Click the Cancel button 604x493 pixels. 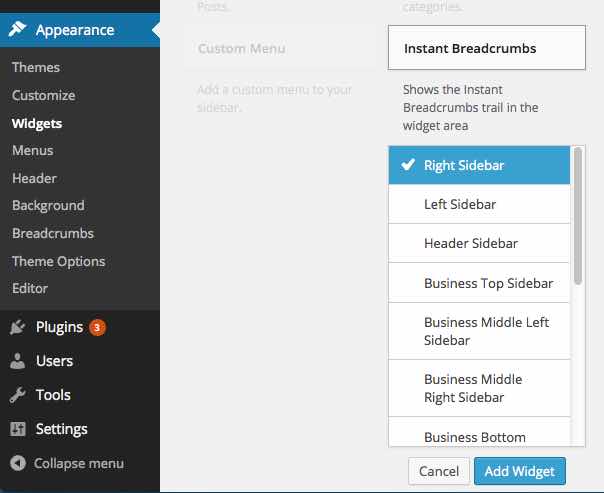click(439, 471)
